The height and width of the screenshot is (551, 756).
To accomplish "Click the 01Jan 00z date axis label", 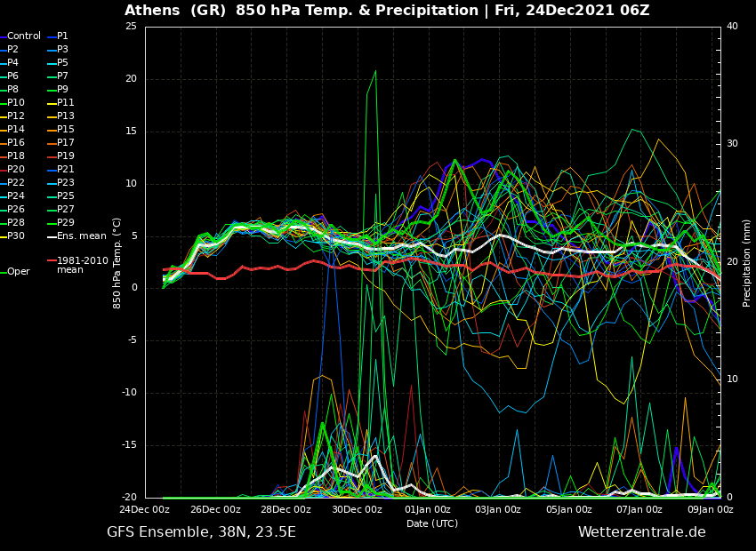I will 428,510.
